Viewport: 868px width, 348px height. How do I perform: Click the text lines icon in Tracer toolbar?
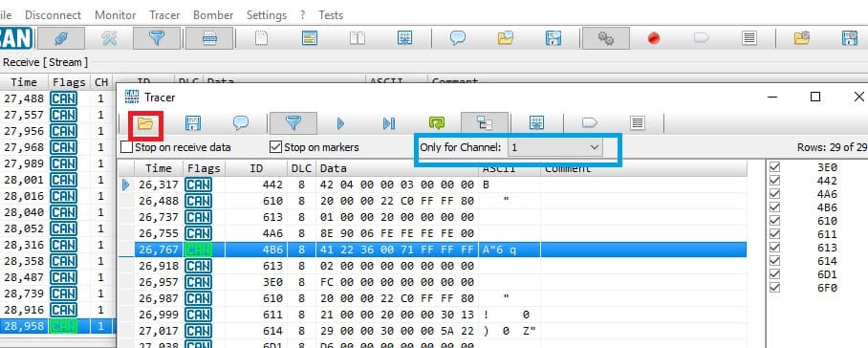638,123
